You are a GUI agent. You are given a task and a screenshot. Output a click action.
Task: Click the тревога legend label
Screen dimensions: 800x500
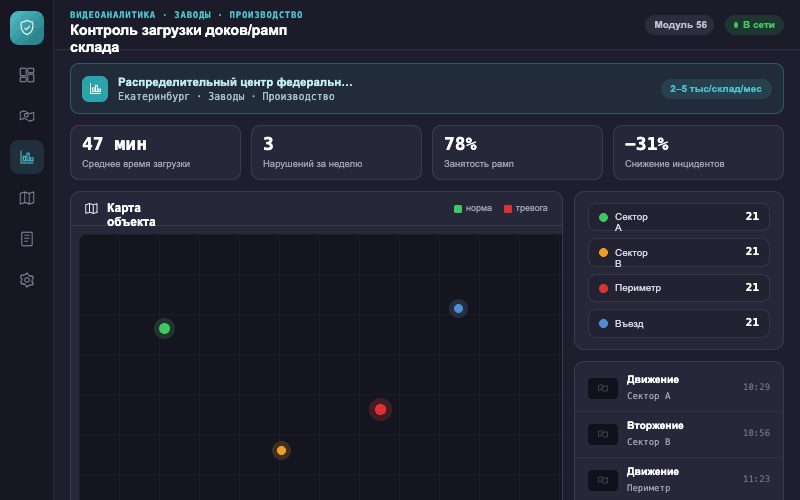click(532, 208)
